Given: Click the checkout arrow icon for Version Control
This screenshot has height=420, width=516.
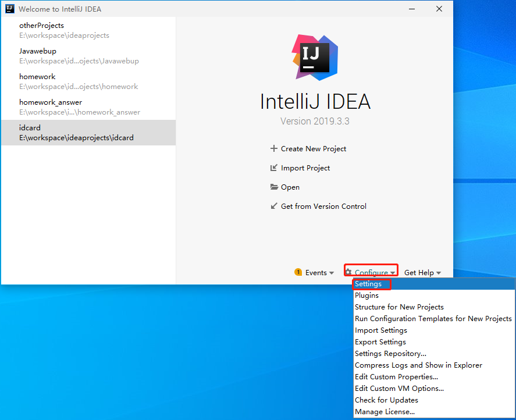Looking at the screenshot, I should pos(274,206).
